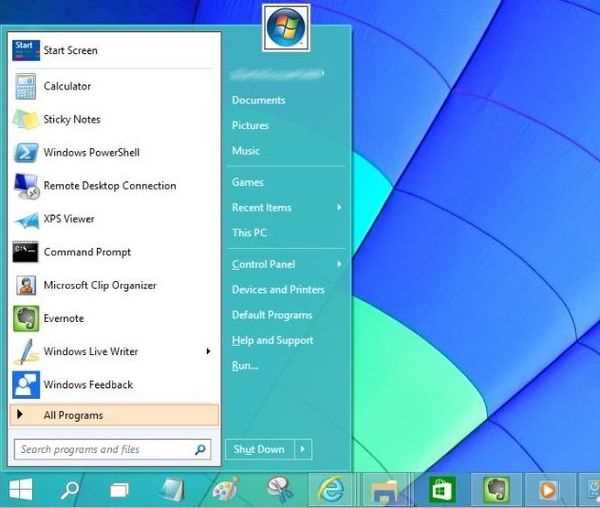Start Remote Desktop Connection
600x508 pixels.
109,186
